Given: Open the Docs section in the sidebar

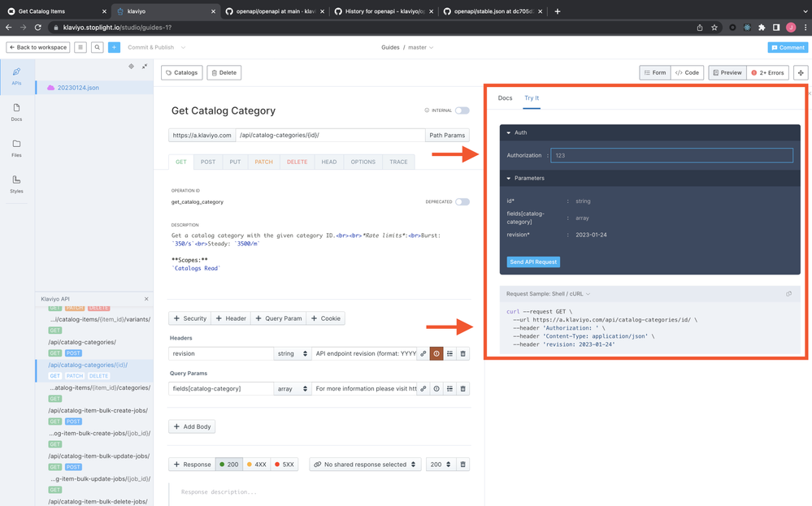Looking at the screenshot, I should [16, 112].
